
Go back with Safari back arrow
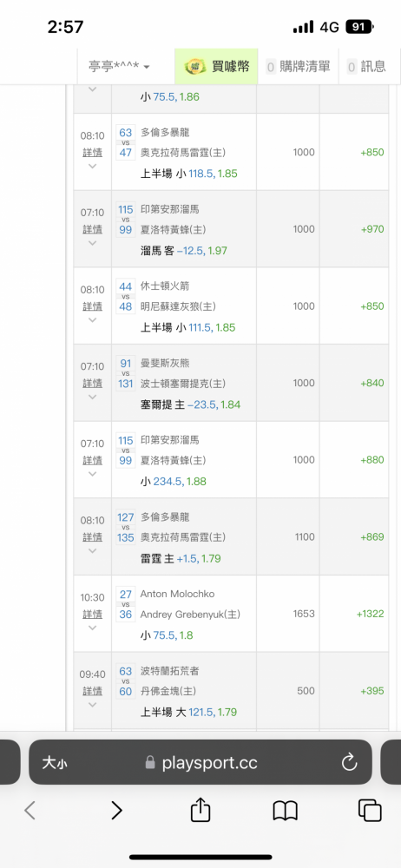coord(30,811)
